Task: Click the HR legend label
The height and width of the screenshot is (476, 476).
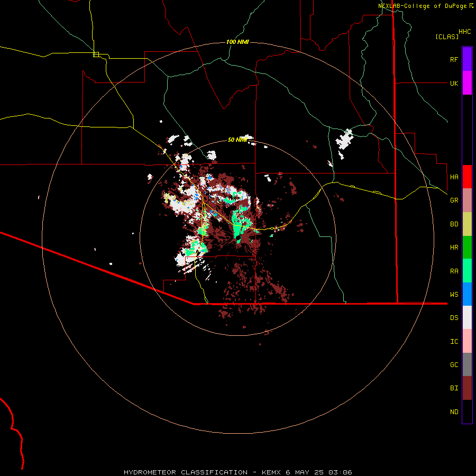Action: tap(454, 248)
